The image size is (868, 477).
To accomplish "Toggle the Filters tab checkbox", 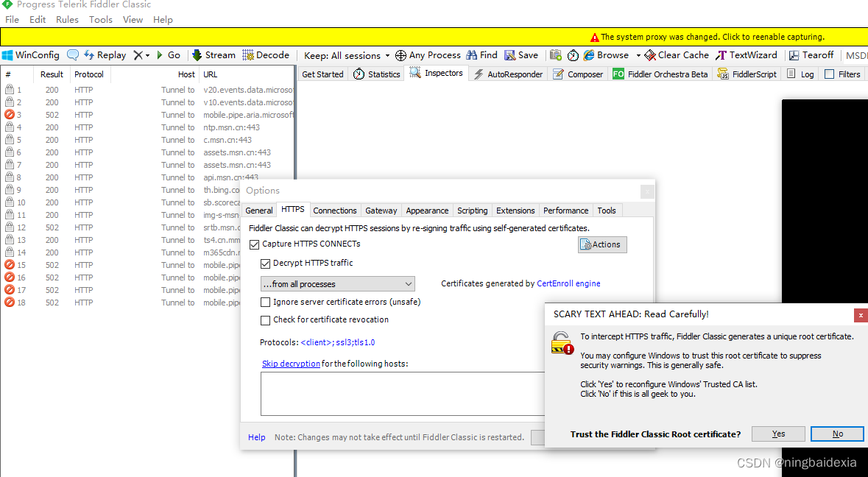I will click(829, 74).
